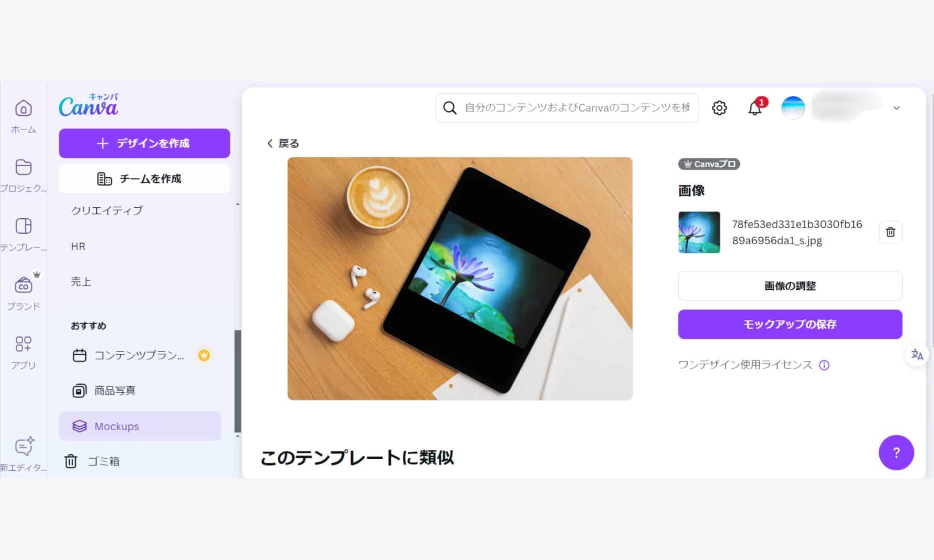
Task: Click the delete trash icon for image
Action: 891,232
